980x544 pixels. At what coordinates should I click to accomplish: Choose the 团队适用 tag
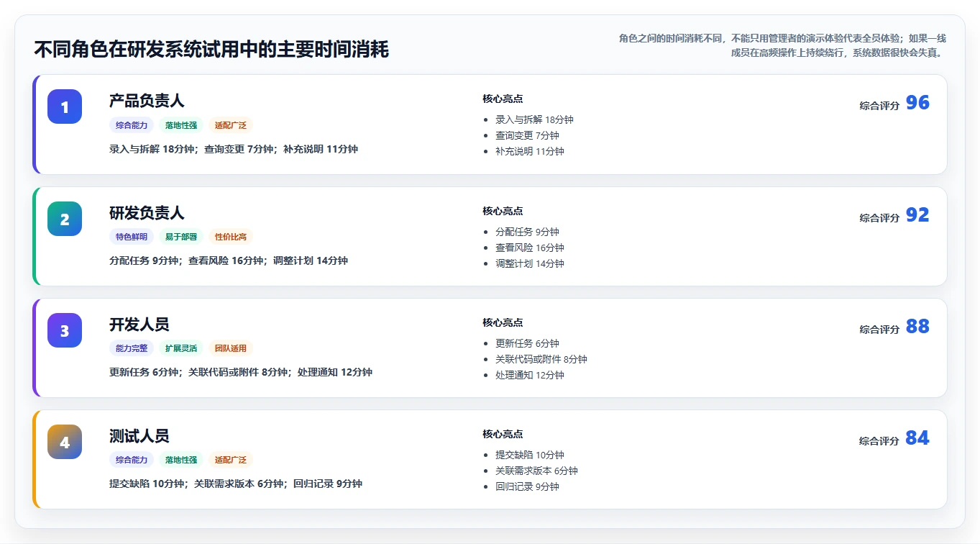click(x=231, y=348)
